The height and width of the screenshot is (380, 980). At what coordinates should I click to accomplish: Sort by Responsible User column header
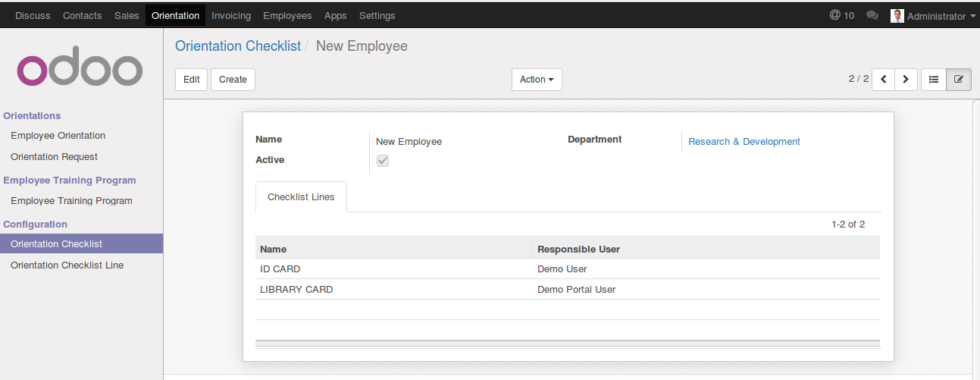[x=579, y=249]
